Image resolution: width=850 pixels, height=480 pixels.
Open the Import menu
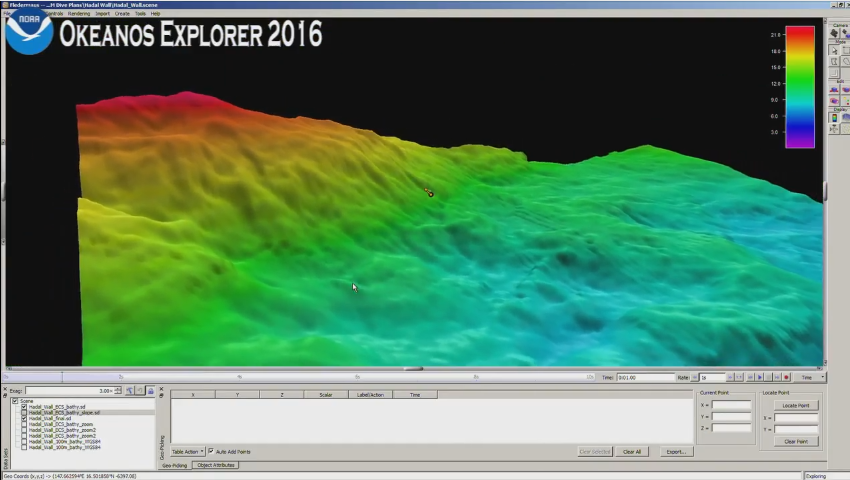pyautogui.click(x=102, y=14)
